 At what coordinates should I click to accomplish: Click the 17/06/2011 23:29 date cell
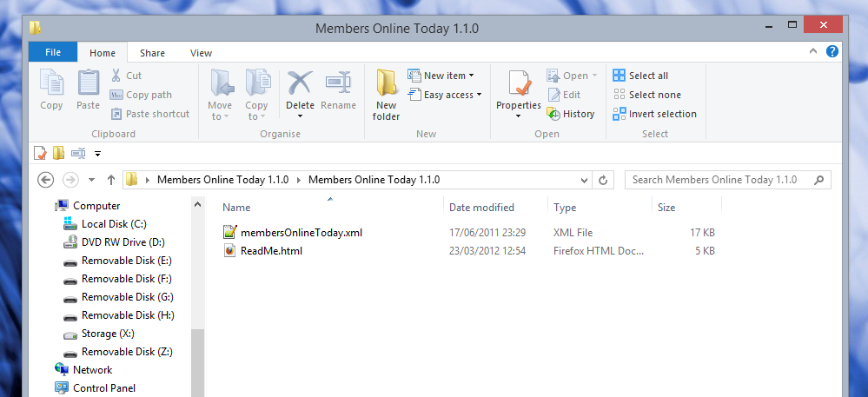click(487, 233)
